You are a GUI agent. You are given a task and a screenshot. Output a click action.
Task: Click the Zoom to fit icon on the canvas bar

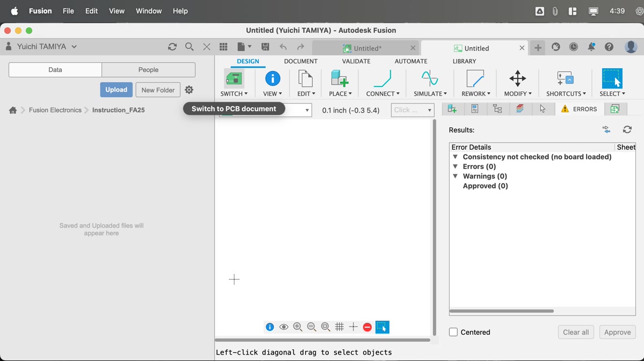click(x=326, y=327)
